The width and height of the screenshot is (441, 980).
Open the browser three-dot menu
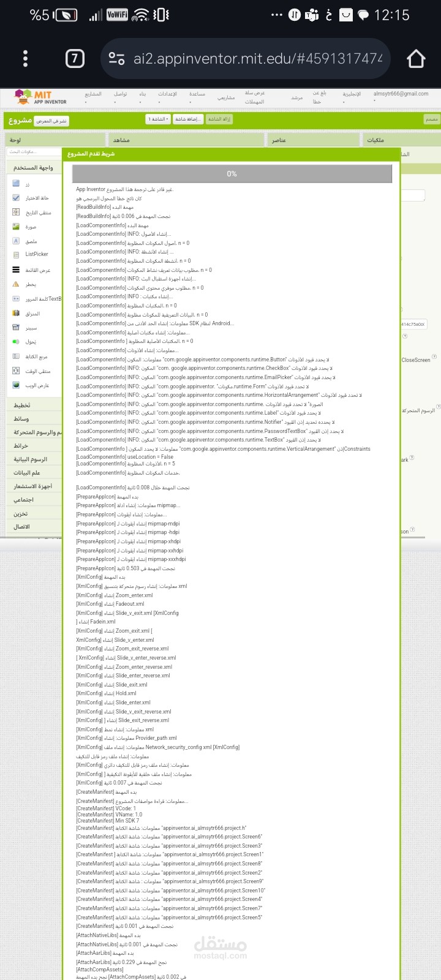pyautogui.click(x=25, y=59)
